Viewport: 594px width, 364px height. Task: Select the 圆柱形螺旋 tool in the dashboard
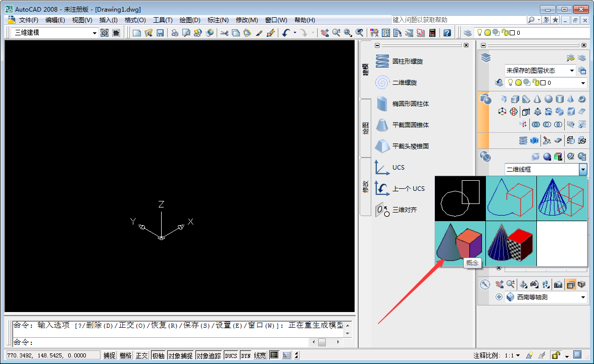coord(407,61)
